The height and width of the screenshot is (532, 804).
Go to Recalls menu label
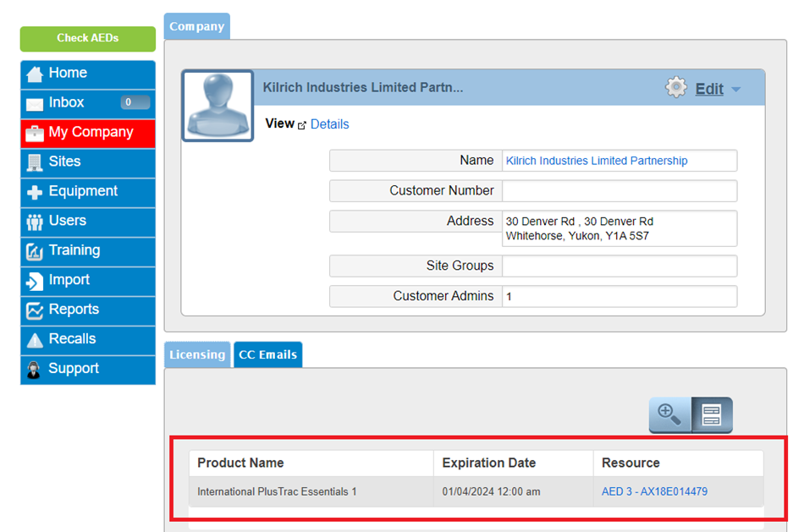(x=72, y=339)
